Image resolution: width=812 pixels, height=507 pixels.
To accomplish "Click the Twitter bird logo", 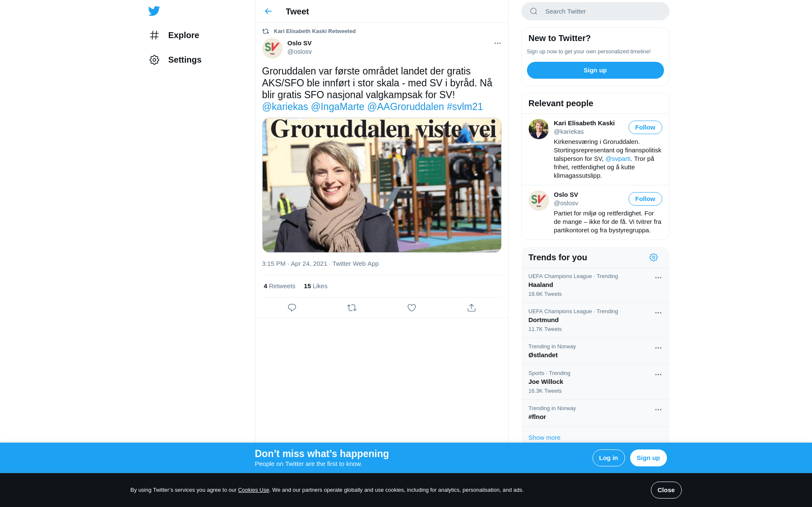I will tap(154, 11).
